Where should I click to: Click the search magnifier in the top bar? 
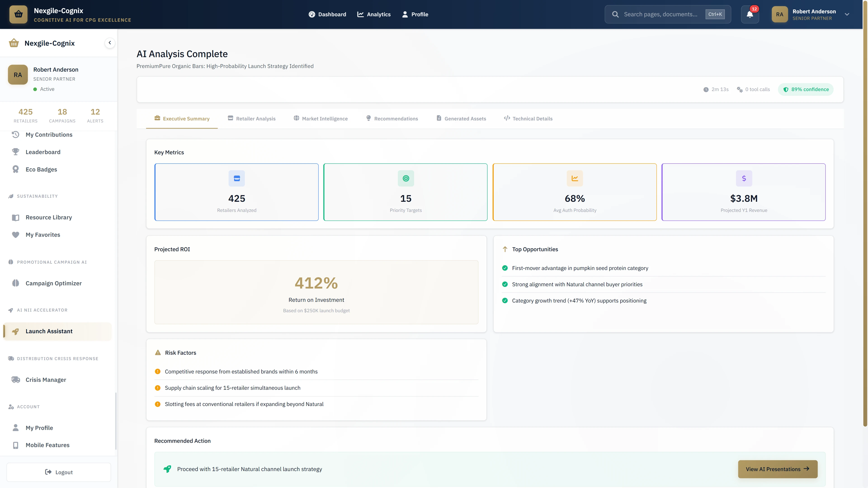pos(615,14)
